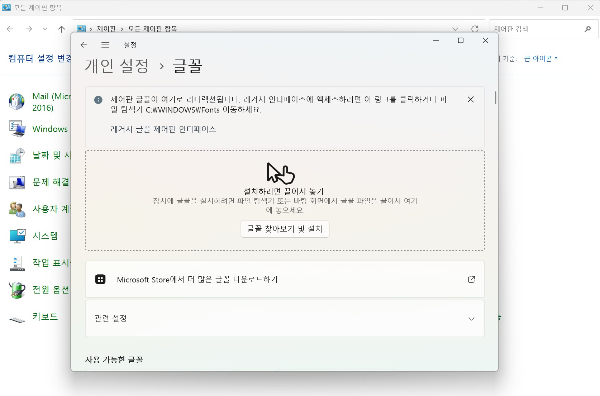Open the Windows item icon in Control Panel
Screen dimensions: 600x396
tap(17, 129)
